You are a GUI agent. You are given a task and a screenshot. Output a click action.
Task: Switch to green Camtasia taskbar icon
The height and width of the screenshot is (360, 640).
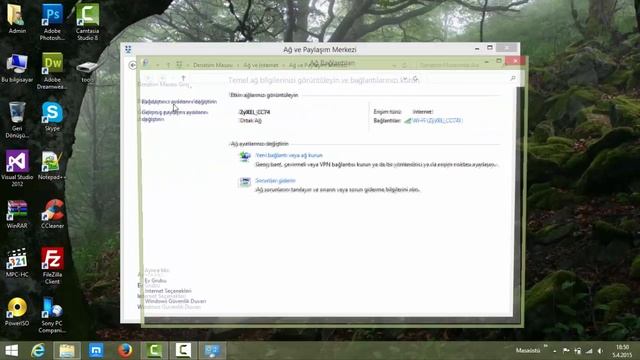[x=154, y=351]
